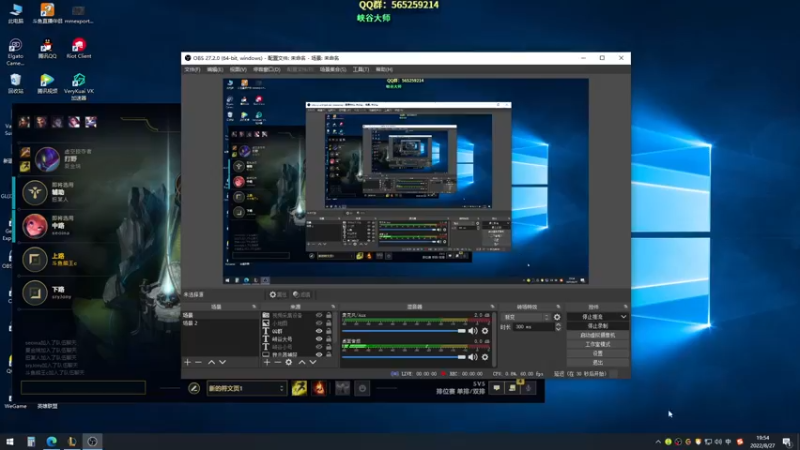Viewport: 800px width, 450px height.
Task: Show hidden icons chevron in system tray
Action: pyautogui.click(x=658, y=442)
